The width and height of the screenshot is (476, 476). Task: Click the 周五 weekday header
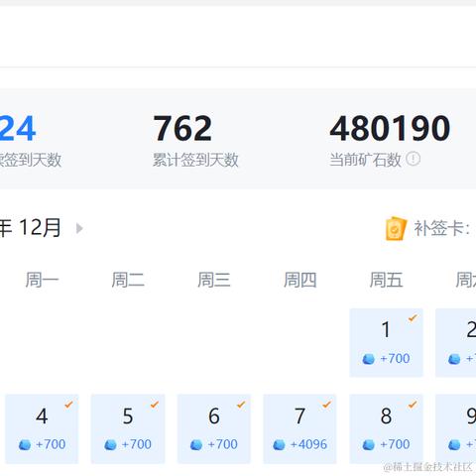[x=386, y=280]
